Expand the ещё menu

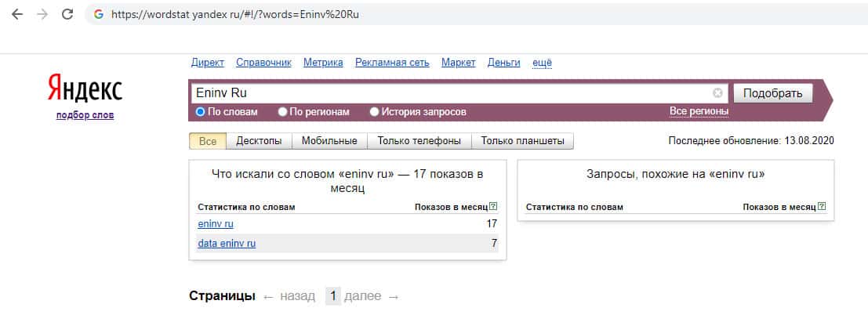point(542,63)
